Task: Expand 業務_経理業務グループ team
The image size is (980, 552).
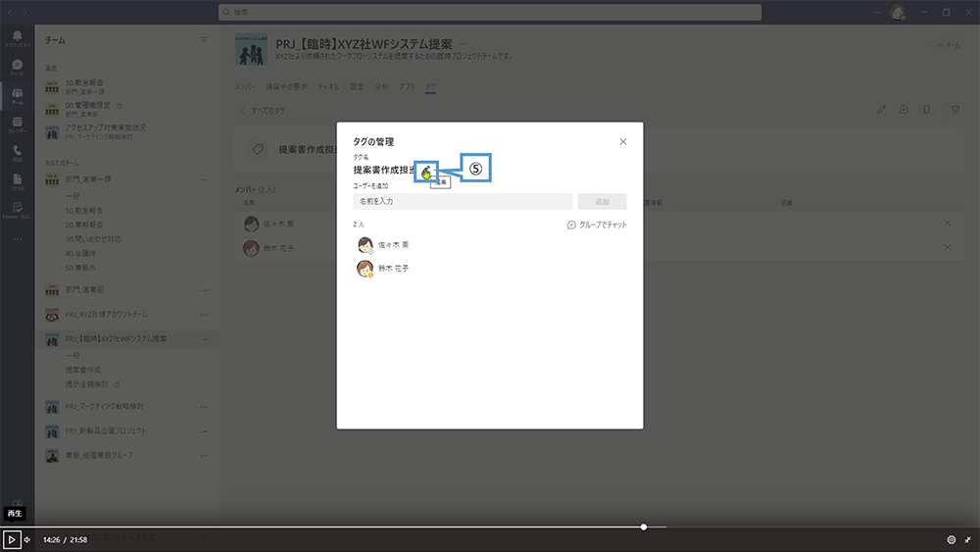Action: coord(99,455)
